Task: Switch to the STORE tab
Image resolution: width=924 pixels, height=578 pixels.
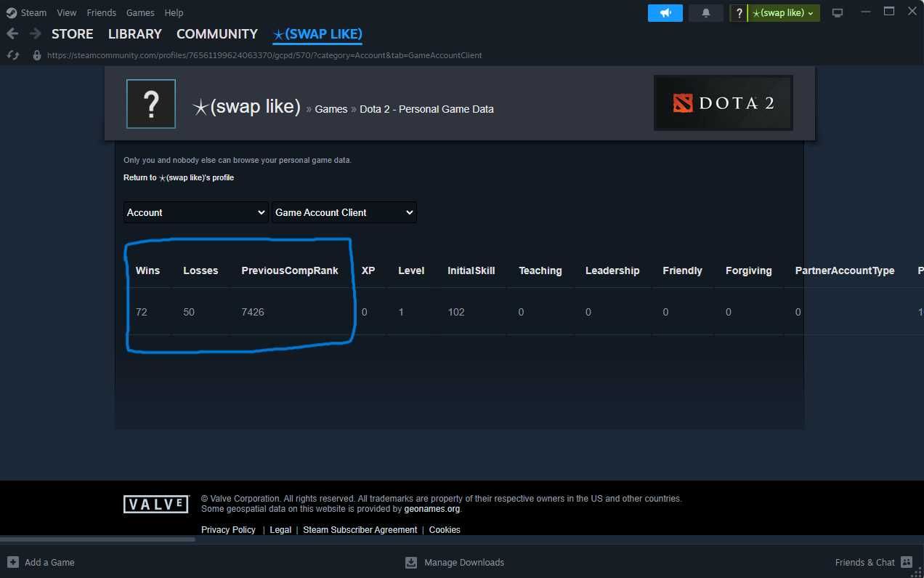Action: (73, 34)
